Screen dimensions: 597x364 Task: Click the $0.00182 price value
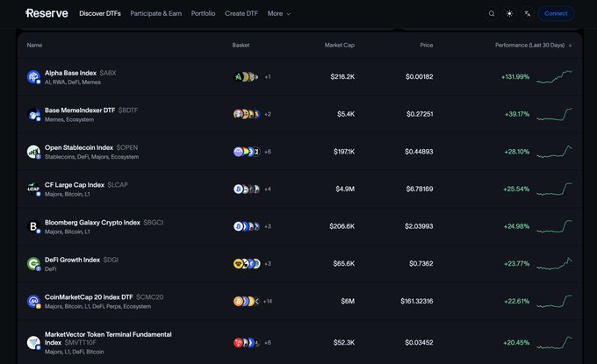point(419,77)
